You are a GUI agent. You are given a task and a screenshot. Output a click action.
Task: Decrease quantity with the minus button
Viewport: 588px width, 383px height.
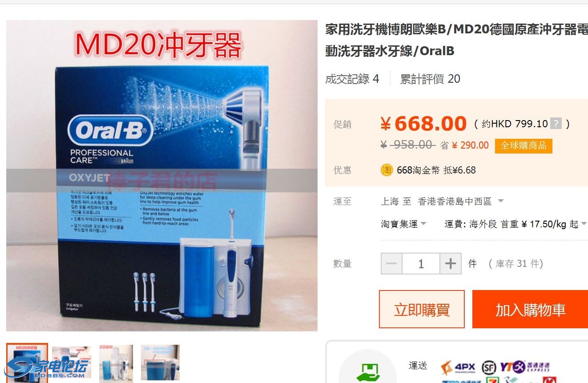coord(392,264)
